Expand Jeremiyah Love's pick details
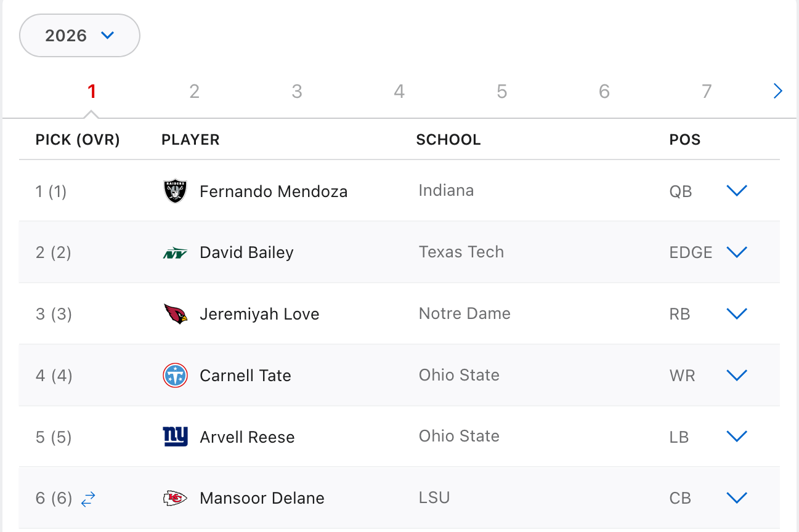The image size is (799, 532). [737, 314]
